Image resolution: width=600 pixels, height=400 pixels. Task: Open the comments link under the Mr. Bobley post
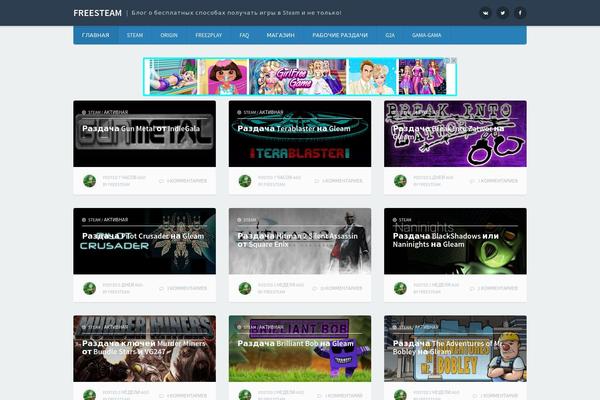click(x=495, y=396)
